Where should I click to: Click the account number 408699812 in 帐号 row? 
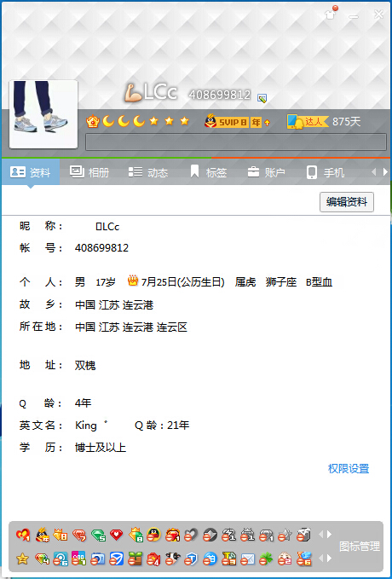coord(101,248)
